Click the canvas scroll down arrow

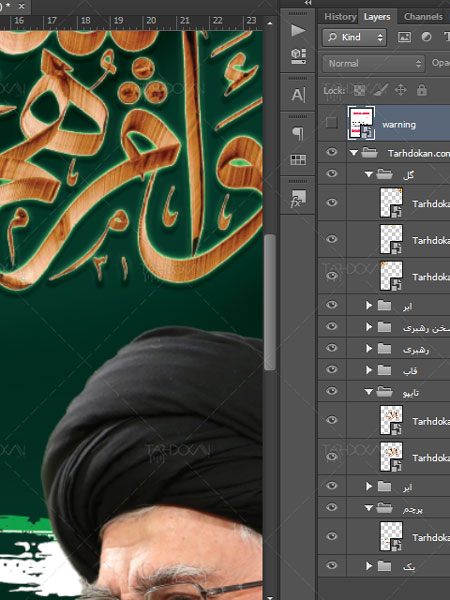(x=270, y=597)
